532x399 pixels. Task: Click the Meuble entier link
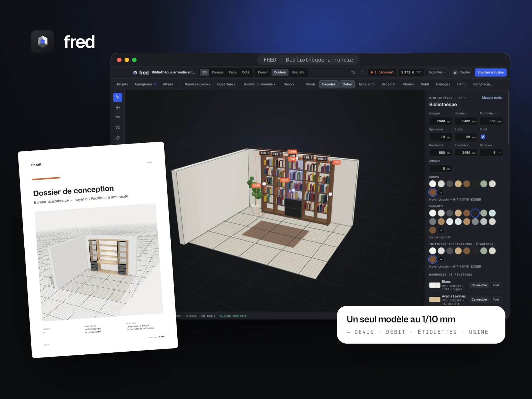pyautogui.click(x=492, y=98)
